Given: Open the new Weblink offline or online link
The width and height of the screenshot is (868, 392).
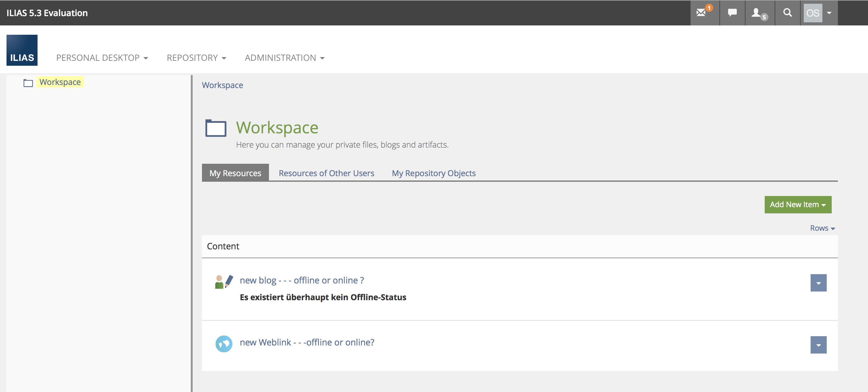Looking at the screenshot, I should pos(306,342).
